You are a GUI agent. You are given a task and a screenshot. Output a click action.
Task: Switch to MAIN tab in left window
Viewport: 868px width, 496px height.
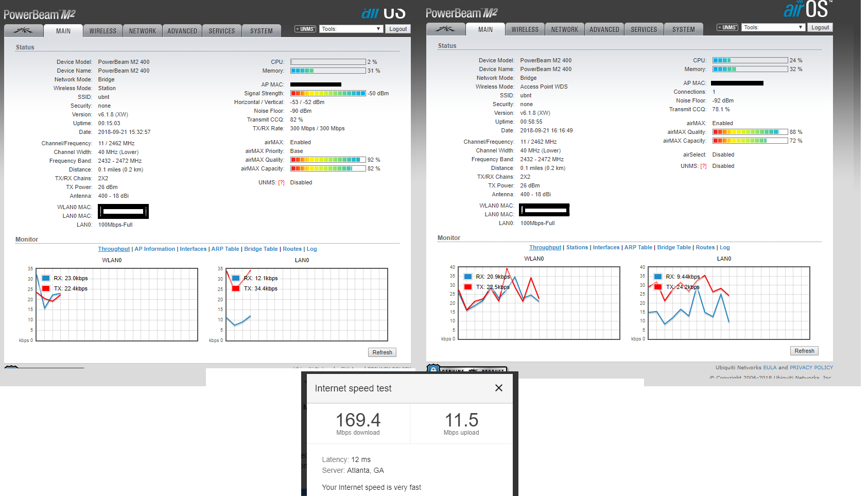[63, 31]
